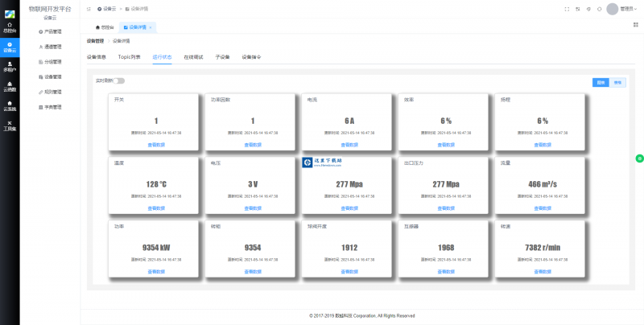This screenshot has height=325, width=644.
Task: Click 设备管理 in the breadcrumb
Action: pyautogui.click(x=95, y=40)
